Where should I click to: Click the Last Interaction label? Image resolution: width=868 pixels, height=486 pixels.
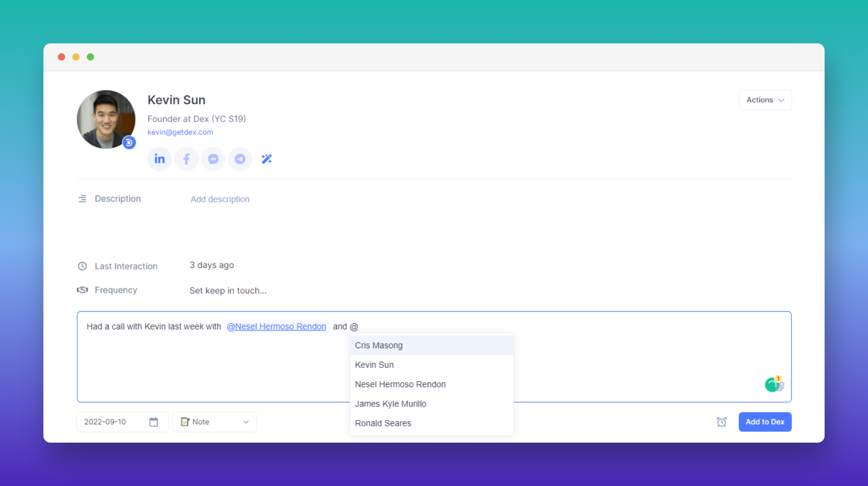tap(126, 266)
